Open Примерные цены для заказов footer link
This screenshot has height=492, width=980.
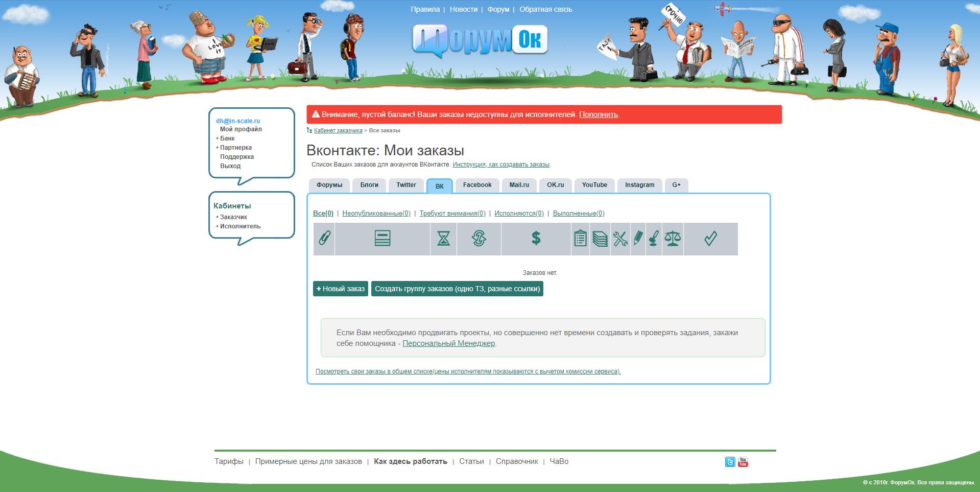(x=308, y=461)
